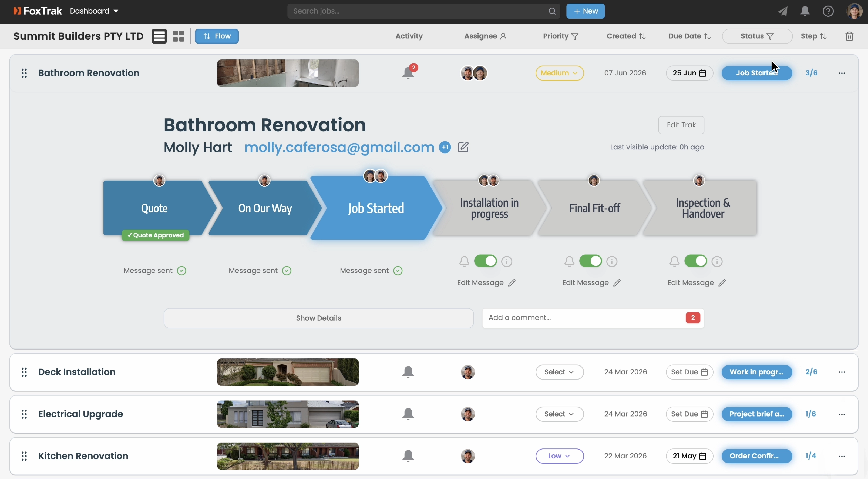Click the send paper plane icon

[x=782, y=11]
